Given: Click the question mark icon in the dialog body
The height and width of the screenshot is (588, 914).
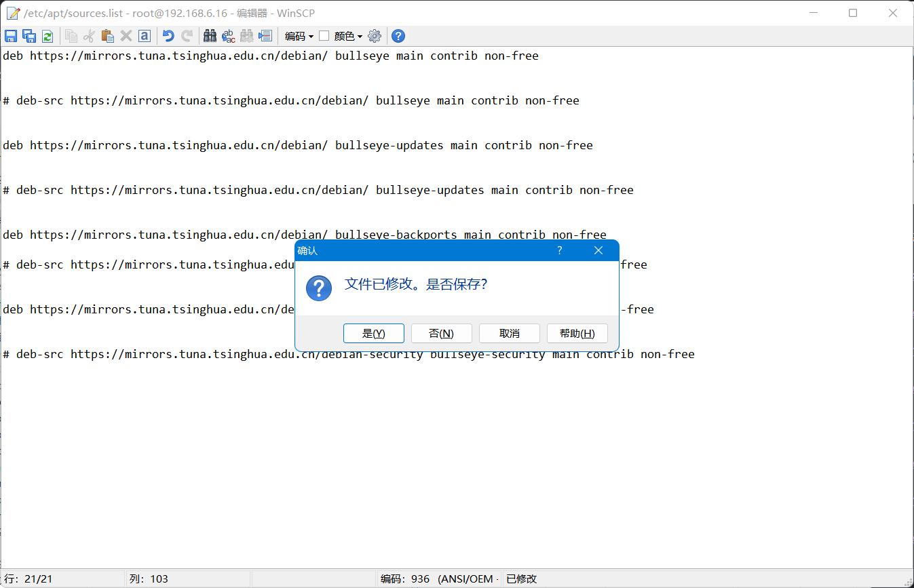Looking at the screenshot, I should [x=319, y=288].
